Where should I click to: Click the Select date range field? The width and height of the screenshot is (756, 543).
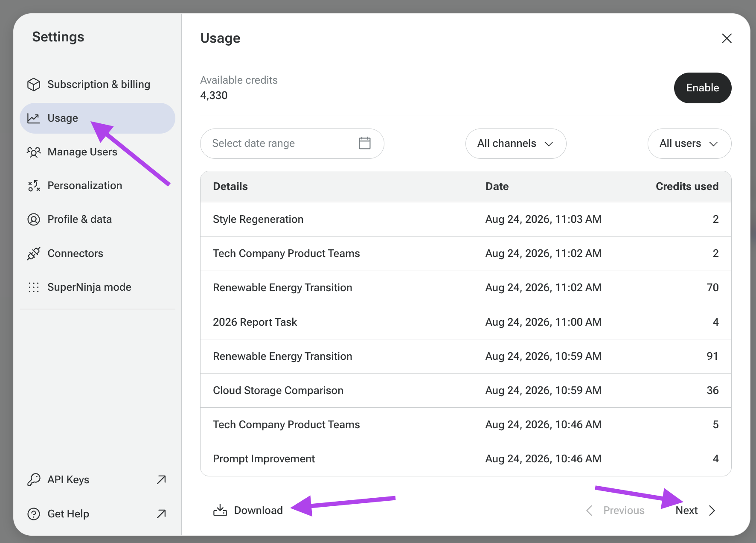point(292,143)
